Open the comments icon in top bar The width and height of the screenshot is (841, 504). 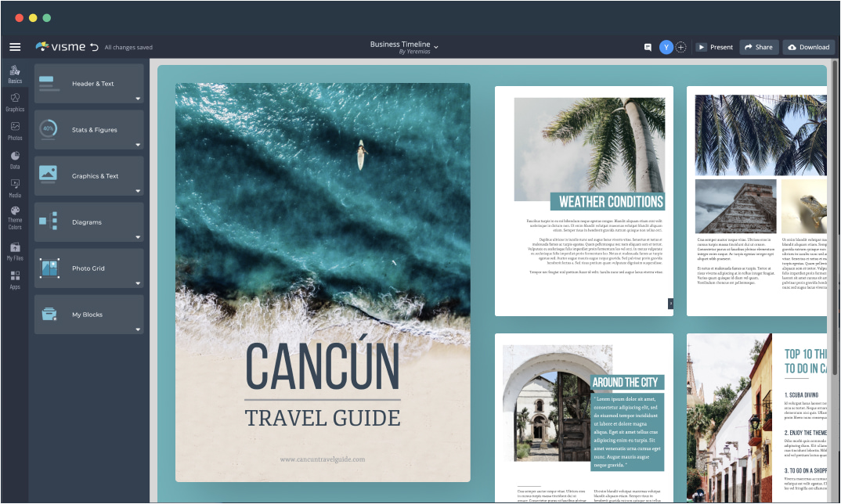click(x=648, y=47)
